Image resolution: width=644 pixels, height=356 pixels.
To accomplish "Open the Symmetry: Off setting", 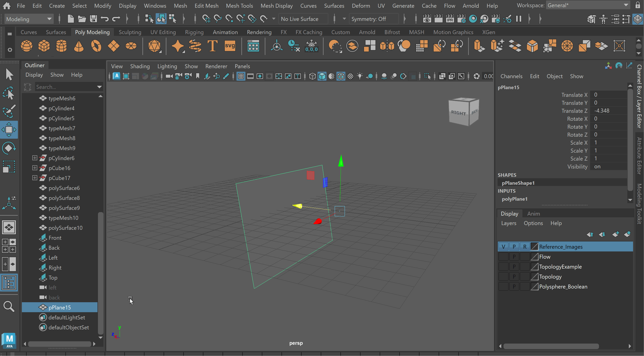I will 368,19.
